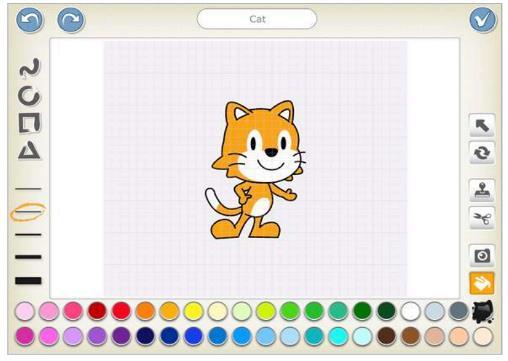This screenshot has height=361, width=508.
Task: Pick the lavender color swatch
Action: 73,336
